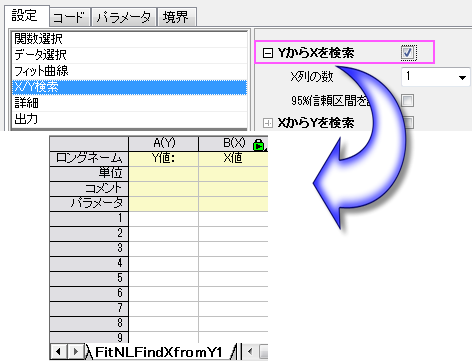Collapse the YからXを検索 section
The image size is (472, 363).
click(267, 53)
